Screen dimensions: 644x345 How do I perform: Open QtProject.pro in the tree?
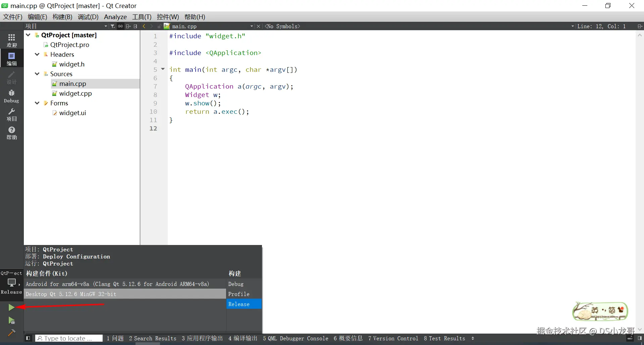coord(70,45)
